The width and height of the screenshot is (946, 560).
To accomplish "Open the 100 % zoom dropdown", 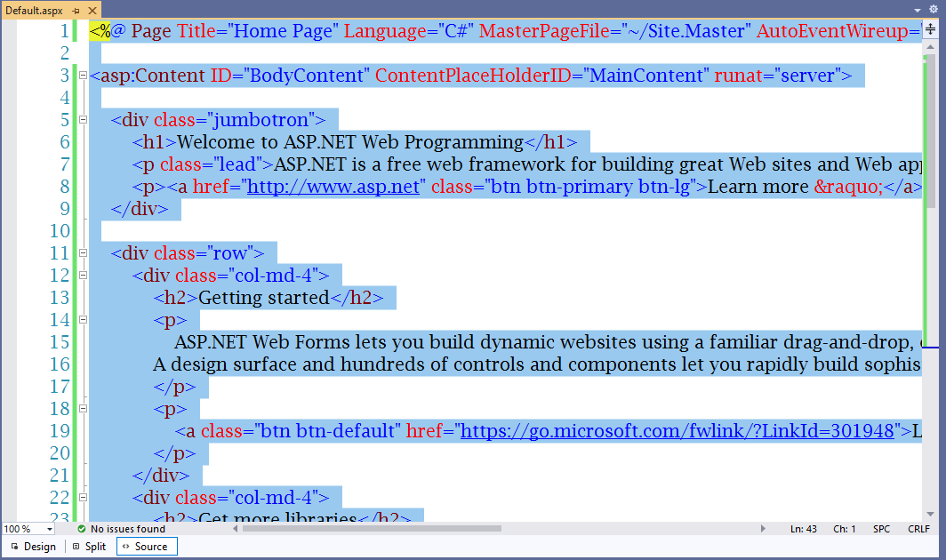I will click(50, 529).
